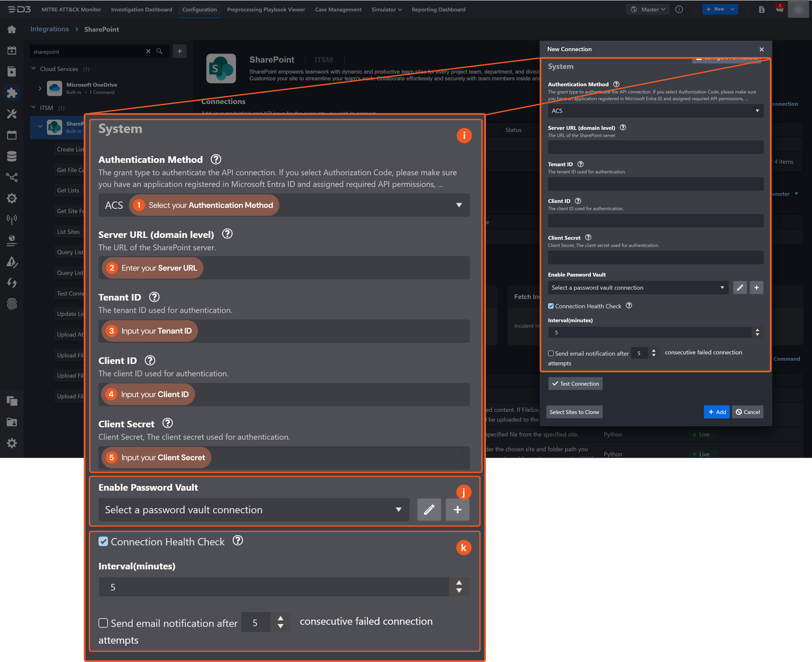The image size is (812, 662).
Task: Click the search magnifier in the integration search box
Action: coord(159,51)
